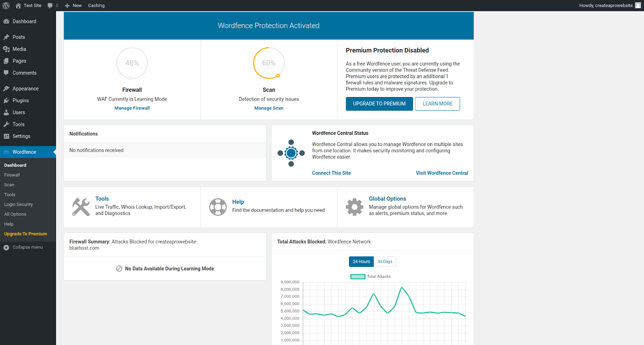Screen dimensions: 644x345
Task: Click the Test Site name link
Action: (x=33, y=6)
